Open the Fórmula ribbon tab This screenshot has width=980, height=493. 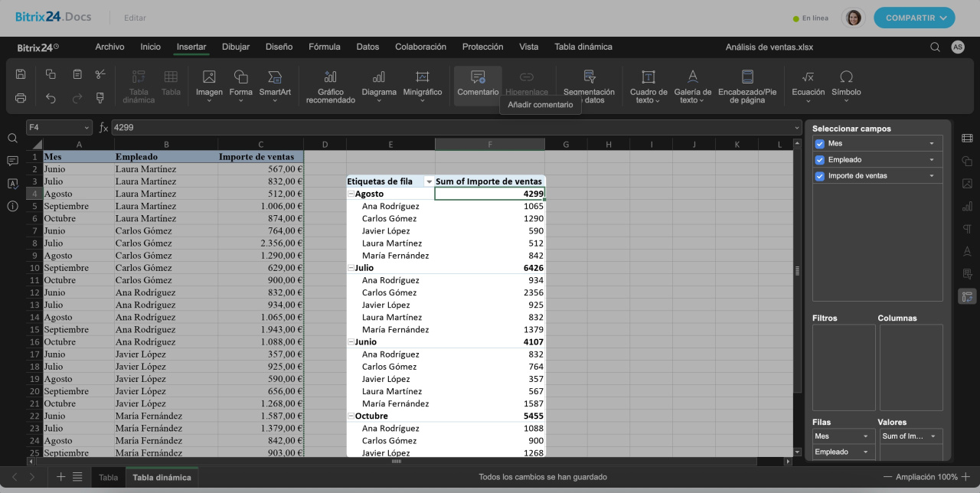(x=324, y=47)
